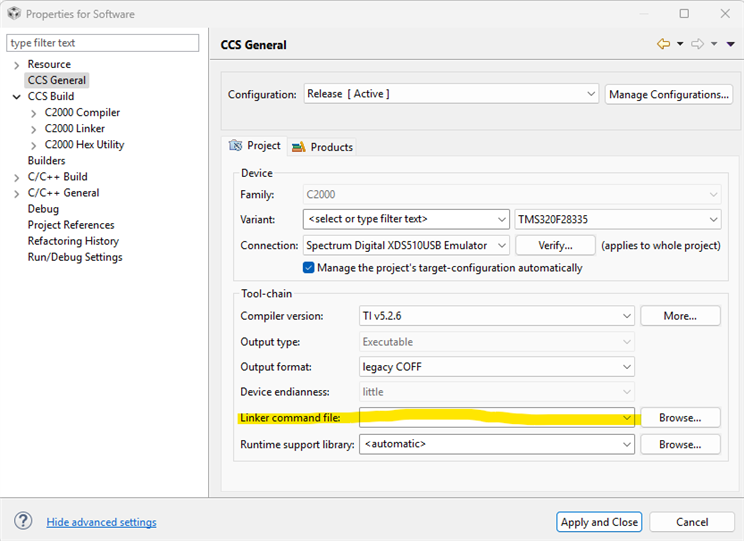Select Run/Debug Settings in the tree

75,257
